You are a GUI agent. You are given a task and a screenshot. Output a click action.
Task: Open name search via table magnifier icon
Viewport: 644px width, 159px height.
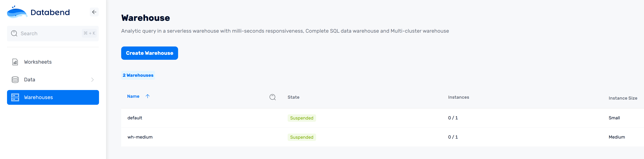coord(272,97)
